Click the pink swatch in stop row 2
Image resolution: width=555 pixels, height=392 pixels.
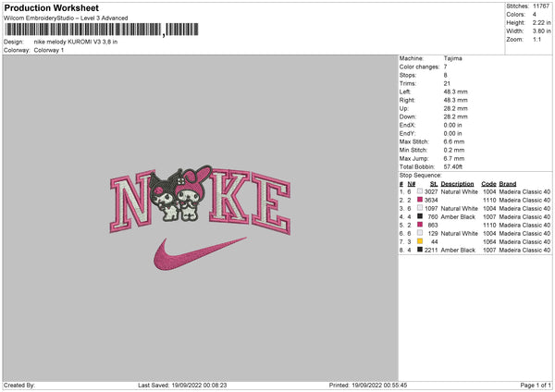[x=420, y=200]
